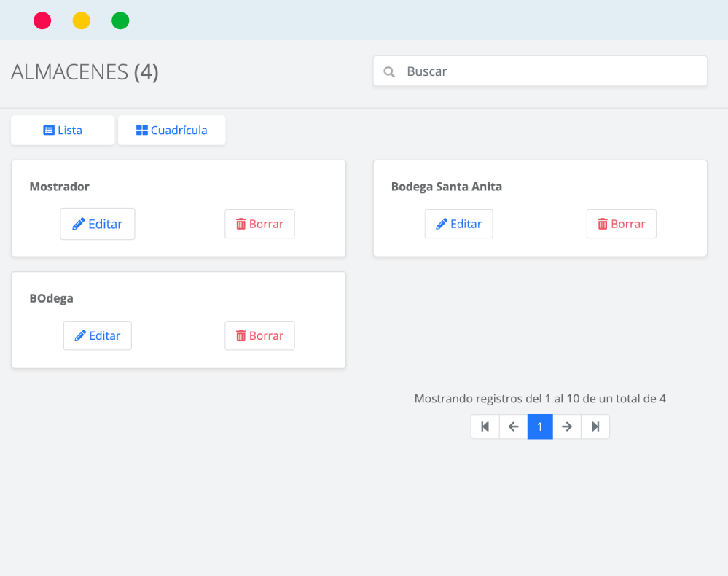Go to first page of pagination

(485, 427)
